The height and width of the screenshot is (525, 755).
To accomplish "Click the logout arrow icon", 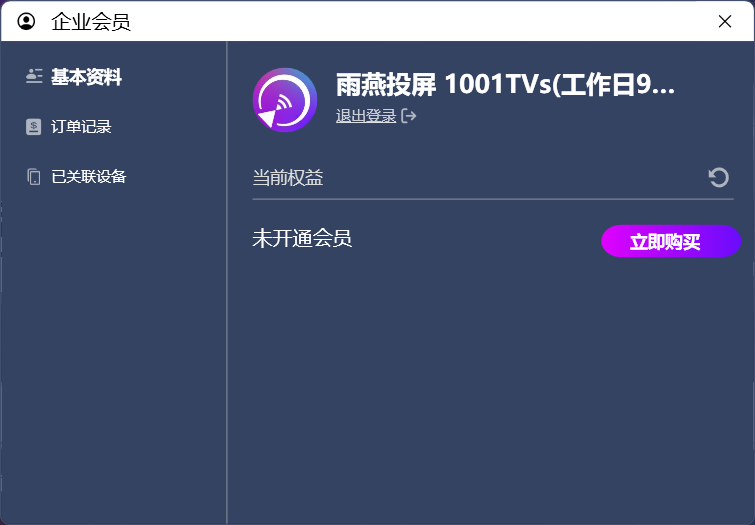I will 409,116.
